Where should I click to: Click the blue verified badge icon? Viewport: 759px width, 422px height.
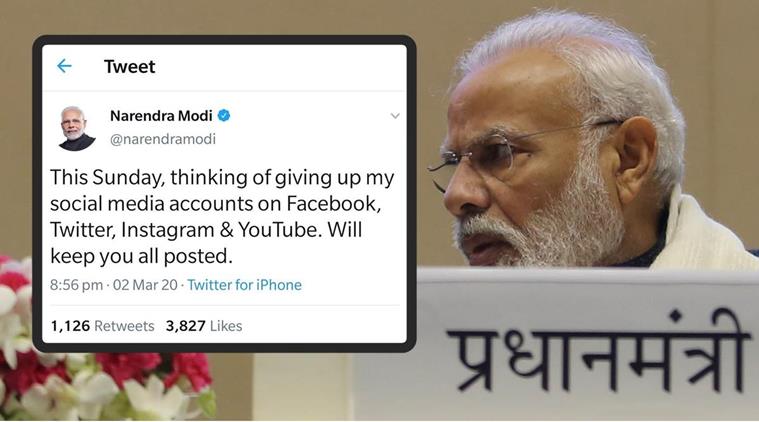224,116
